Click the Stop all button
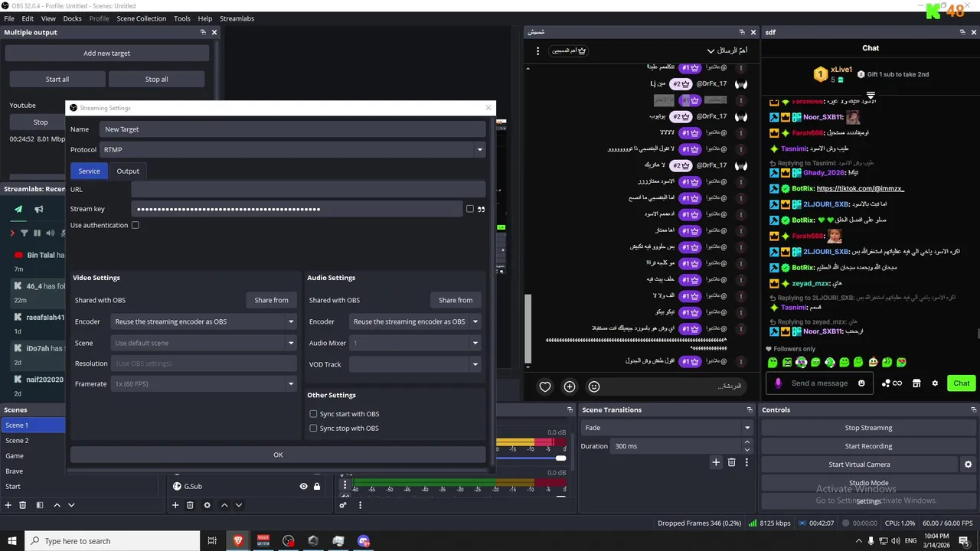 [156, 80]
